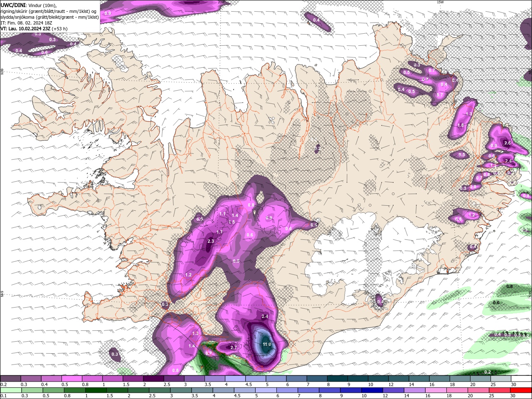Select the 'Vindur (10m)' title text

tap(42, 5)
